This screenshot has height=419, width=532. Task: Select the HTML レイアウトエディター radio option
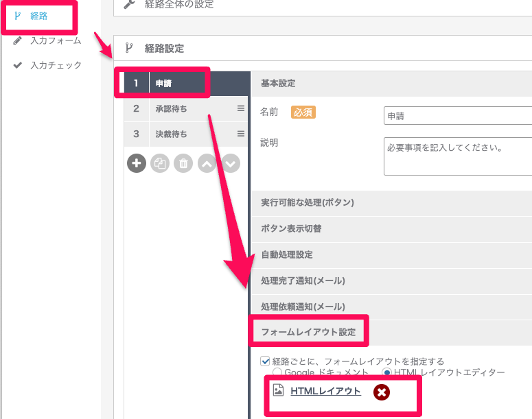(x=386, y=372)
